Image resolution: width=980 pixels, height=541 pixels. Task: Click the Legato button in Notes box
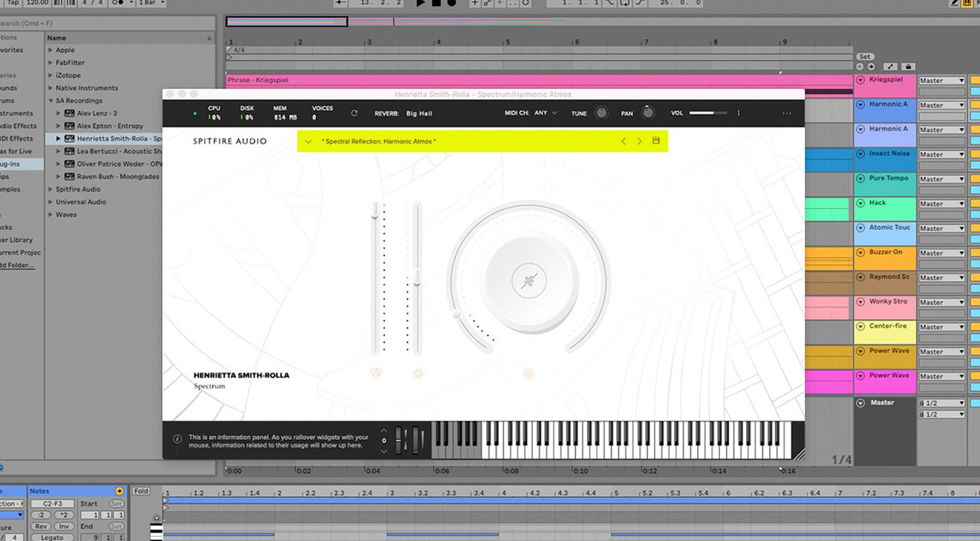pos(52,537)
